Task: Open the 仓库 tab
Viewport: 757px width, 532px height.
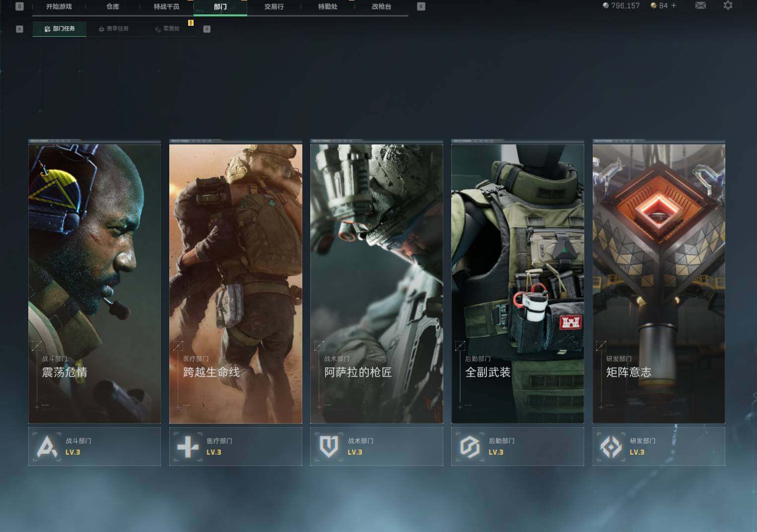Action: pyautogui.click(x=113, y=6)
